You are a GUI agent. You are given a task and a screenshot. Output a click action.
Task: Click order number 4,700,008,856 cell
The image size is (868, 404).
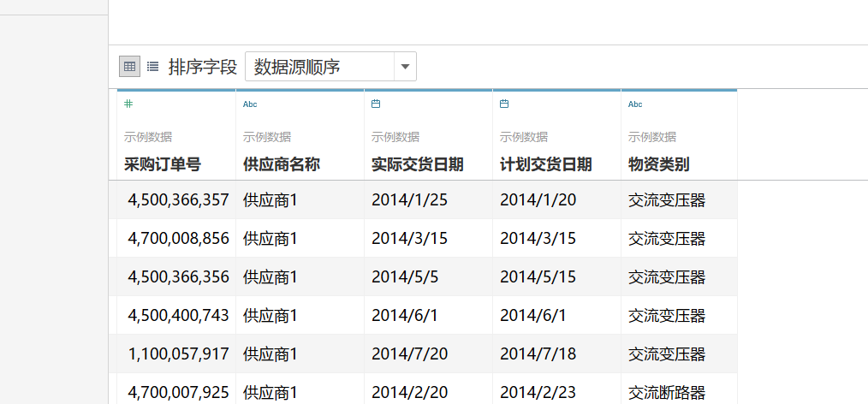pos(176,239)
